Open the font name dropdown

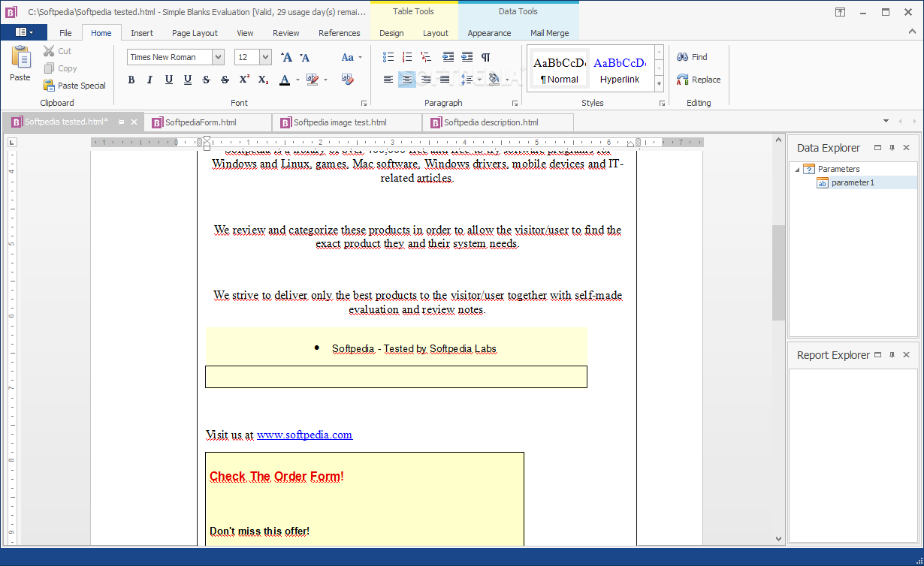click(218, 57)
